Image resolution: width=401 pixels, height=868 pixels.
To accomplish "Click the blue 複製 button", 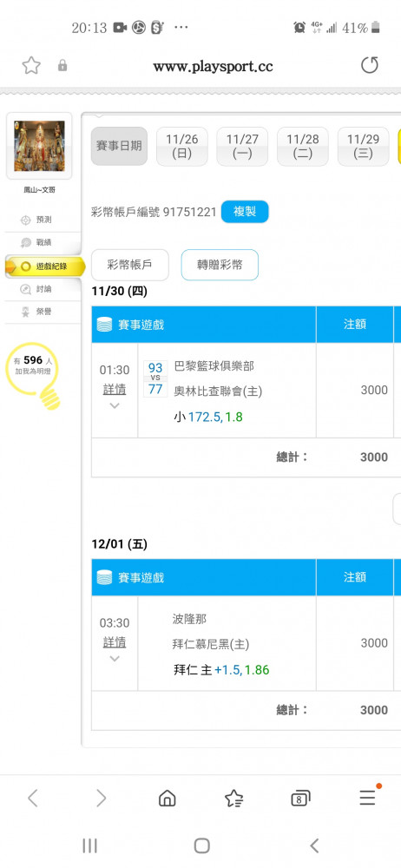I will click(245, 212).
